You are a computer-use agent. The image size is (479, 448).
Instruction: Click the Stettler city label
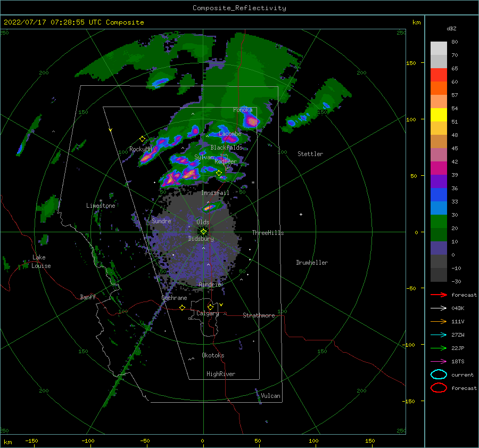click(310, 154)
